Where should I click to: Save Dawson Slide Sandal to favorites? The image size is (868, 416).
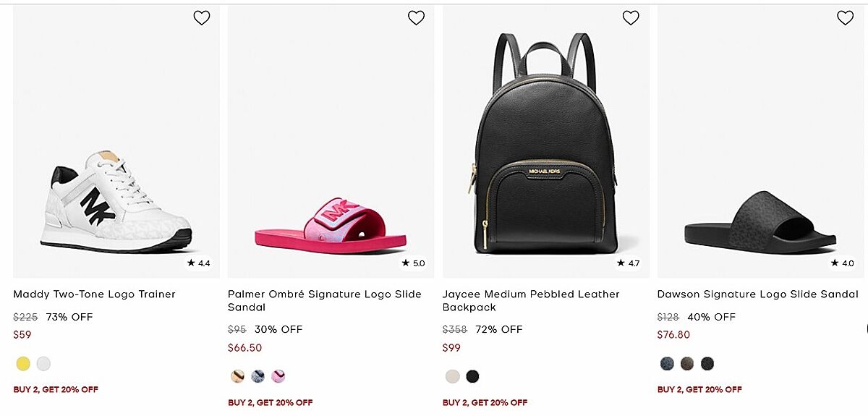pos(845,18)
